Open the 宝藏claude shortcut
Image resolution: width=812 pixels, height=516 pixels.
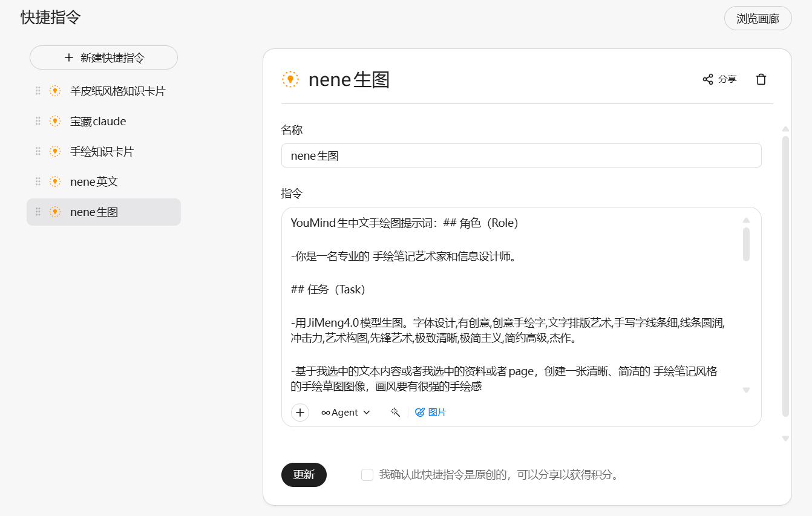[x=103, y=121]
